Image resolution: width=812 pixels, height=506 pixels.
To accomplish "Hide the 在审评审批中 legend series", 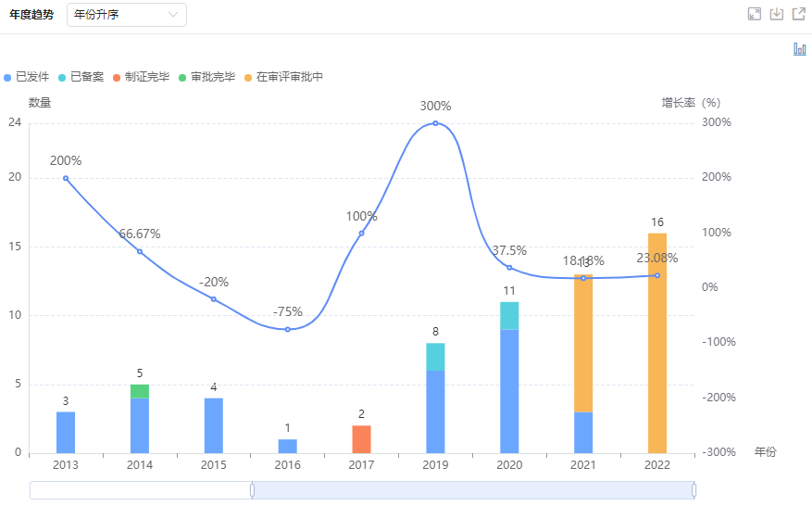I will click(283, 77).
